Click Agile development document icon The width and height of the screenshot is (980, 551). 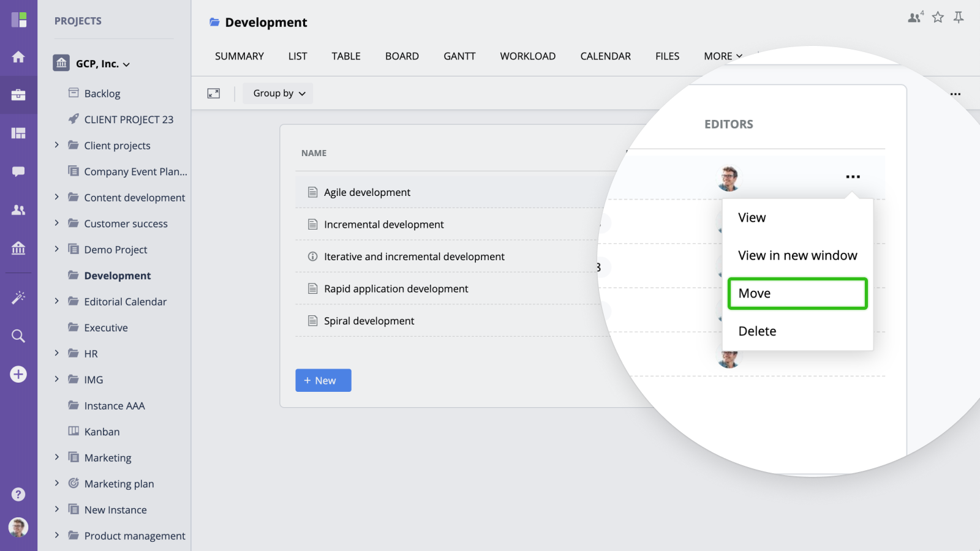pyautogui.click(x=313, y=192)
